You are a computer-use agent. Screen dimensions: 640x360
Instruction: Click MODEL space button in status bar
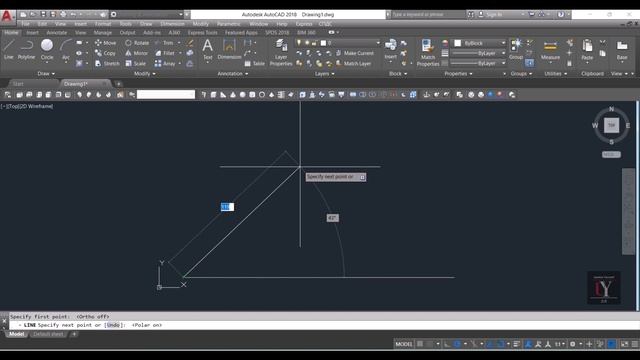(404, 344)
